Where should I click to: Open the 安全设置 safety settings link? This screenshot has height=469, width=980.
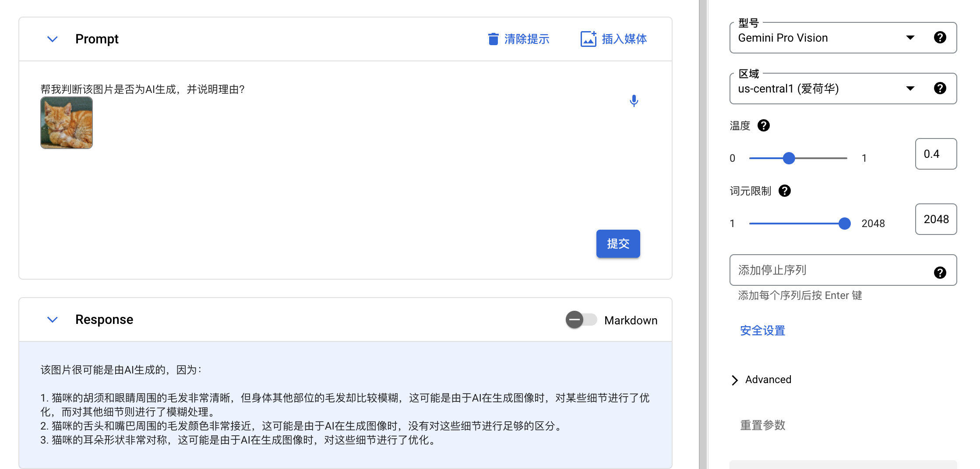(x=762, y=330)
